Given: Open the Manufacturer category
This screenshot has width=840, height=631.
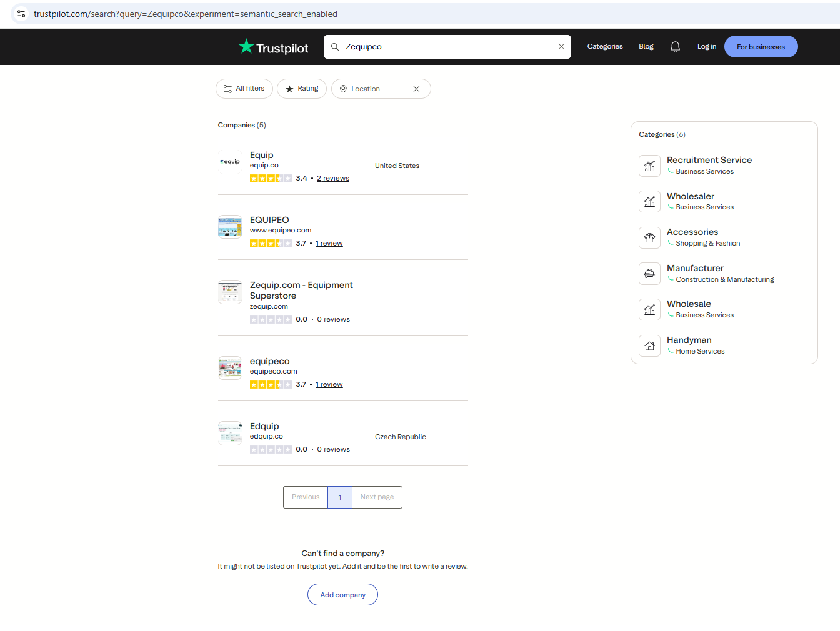Looking at the screenshot, I should click(695, 268).
